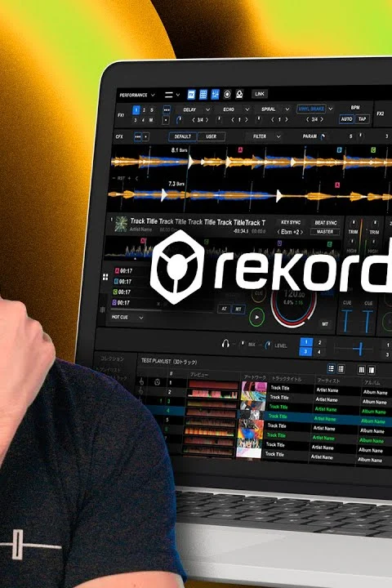This screenshot has width=392, height=588.
Task: Open the recording panel icon
Action: tap(227, 94)
